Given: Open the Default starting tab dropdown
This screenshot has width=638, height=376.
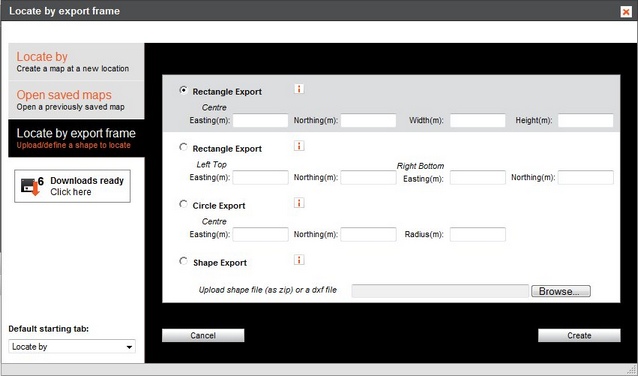Looking at the screenshot, I should pyautogui.click(x=72, y=347).
